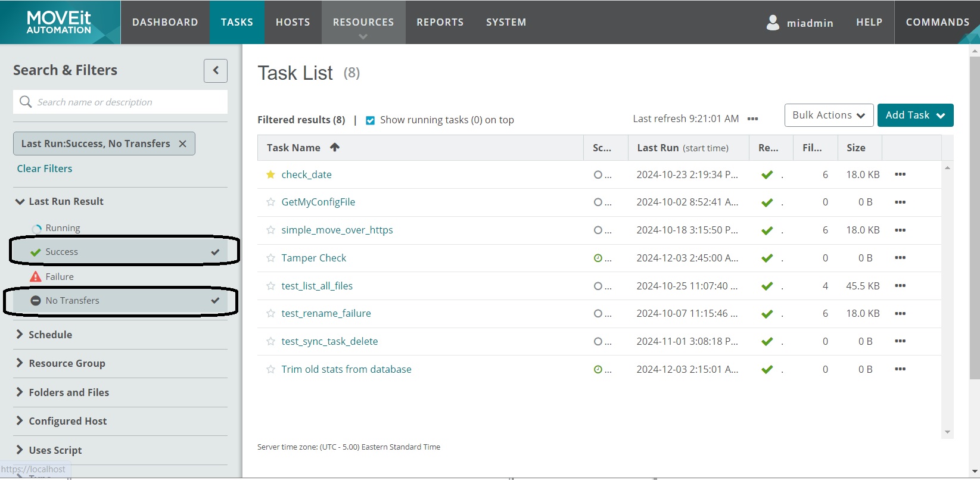
Task: Remove the Last Run filter chip X
Action: (183, 144)
